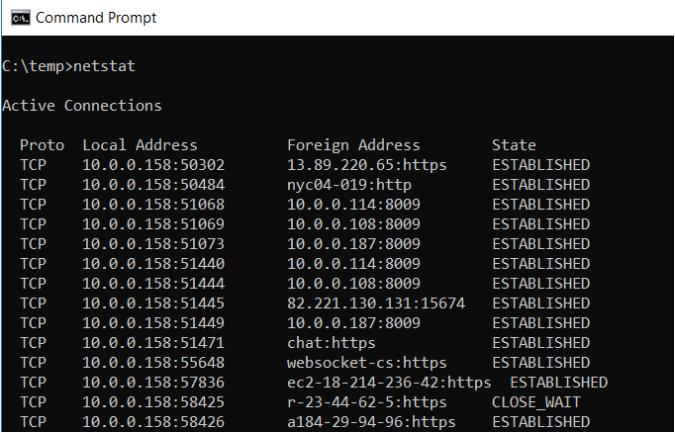Image resolution: width=675 pixels, height=433 pixels.
Task: Click foreign address 13.89.220.65:https
Action: [367, 165]
